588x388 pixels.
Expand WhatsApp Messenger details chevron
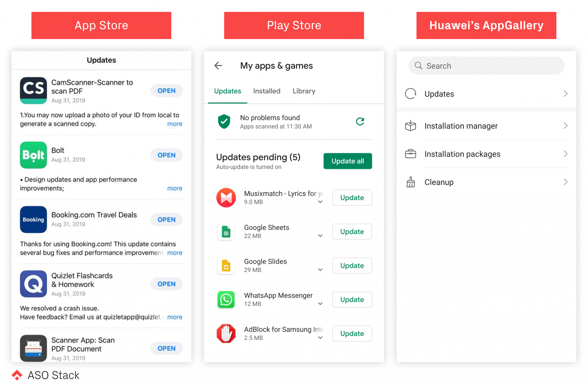tap(320, 304)
